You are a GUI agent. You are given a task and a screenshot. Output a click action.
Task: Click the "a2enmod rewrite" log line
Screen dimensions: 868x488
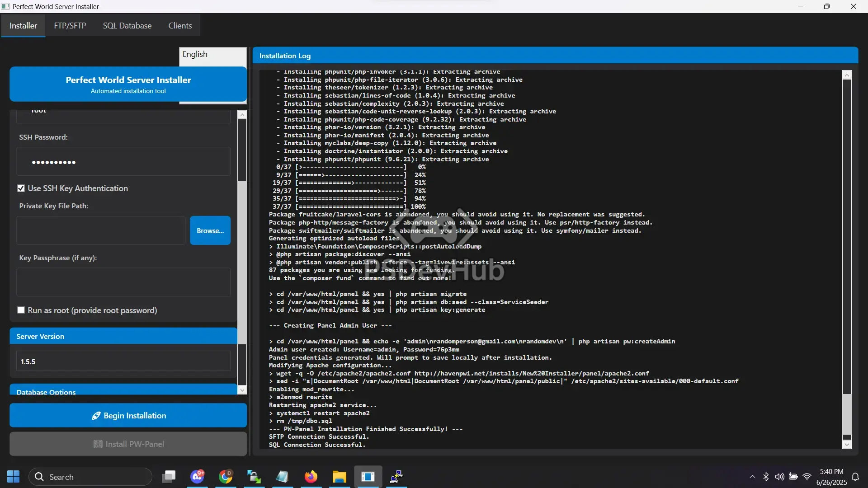coord(300,397)
